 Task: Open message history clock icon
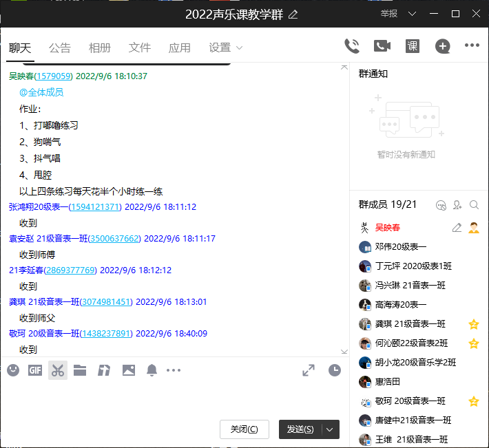point(335,370)
